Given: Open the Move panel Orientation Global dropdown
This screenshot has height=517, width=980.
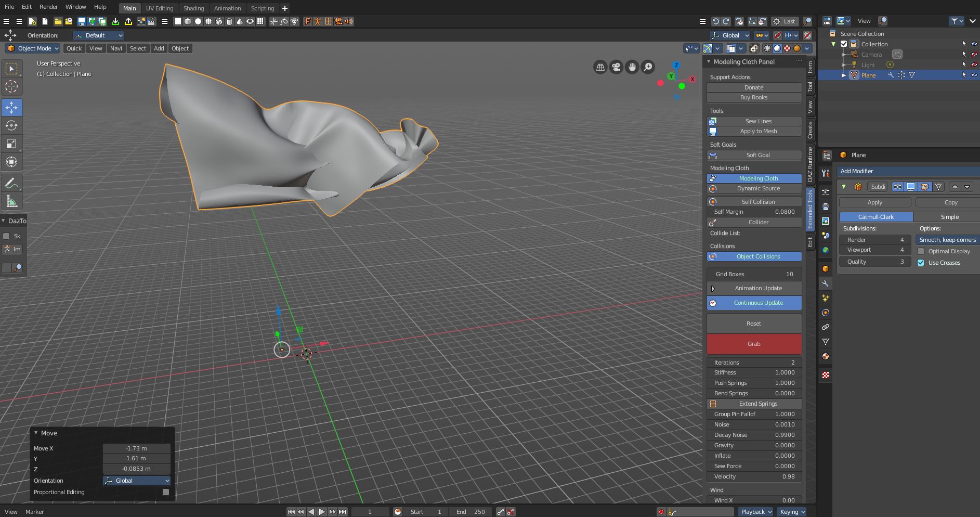Looking at the screenshot, I should [x=137, y=481].
